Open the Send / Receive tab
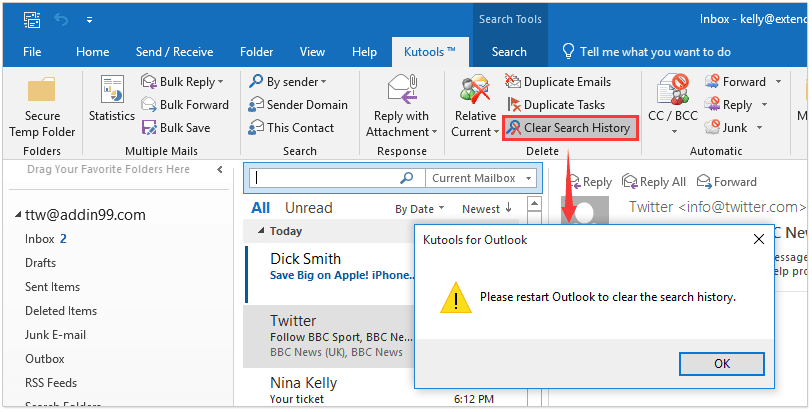This screenshot has height=412, width=812. click(x=175, y=52)
